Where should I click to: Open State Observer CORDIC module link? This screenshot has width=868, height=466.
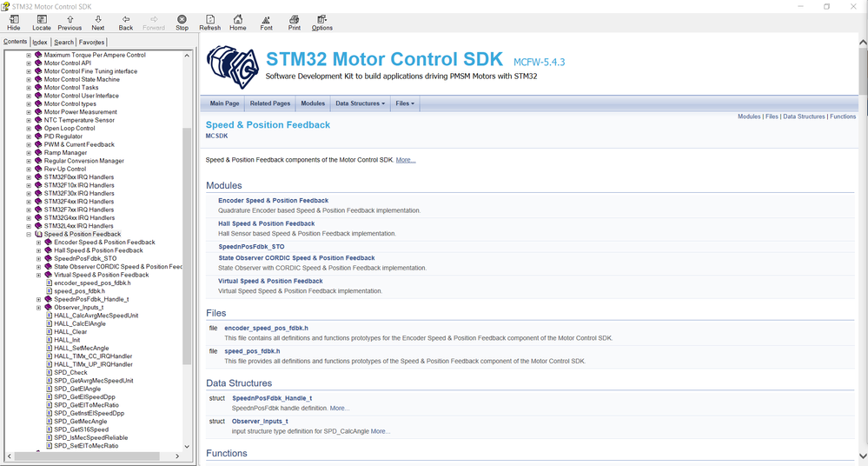click(296, 258)
